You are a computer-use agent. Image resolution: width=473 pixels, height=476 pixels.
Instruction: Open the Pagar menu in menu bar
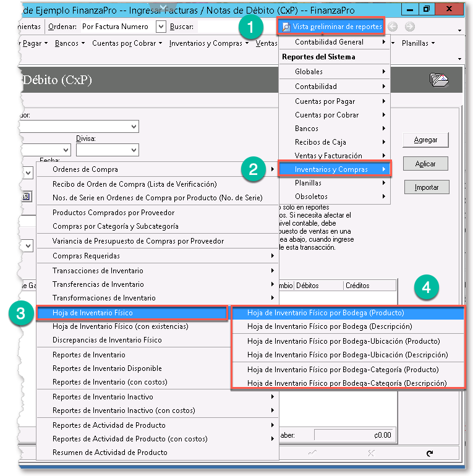click(35, 43)
